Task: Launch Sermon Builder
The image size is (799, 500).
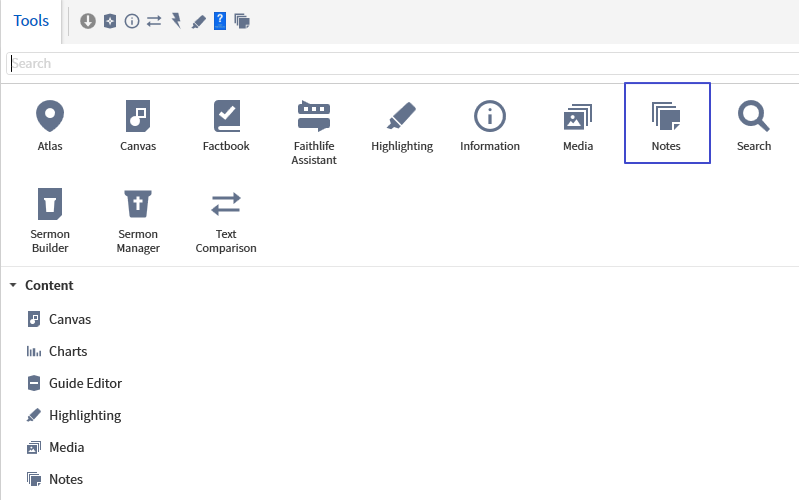Action: tap(50, 220)
